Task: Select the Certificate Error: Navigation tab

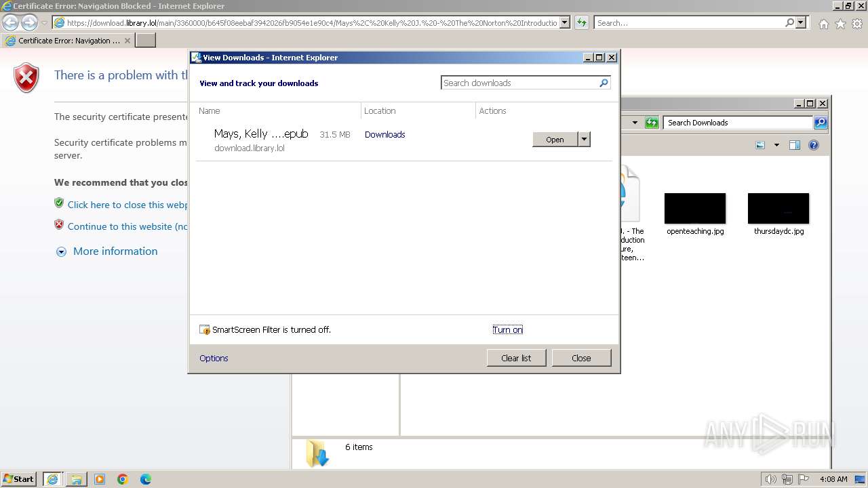Action: point(68,41)
